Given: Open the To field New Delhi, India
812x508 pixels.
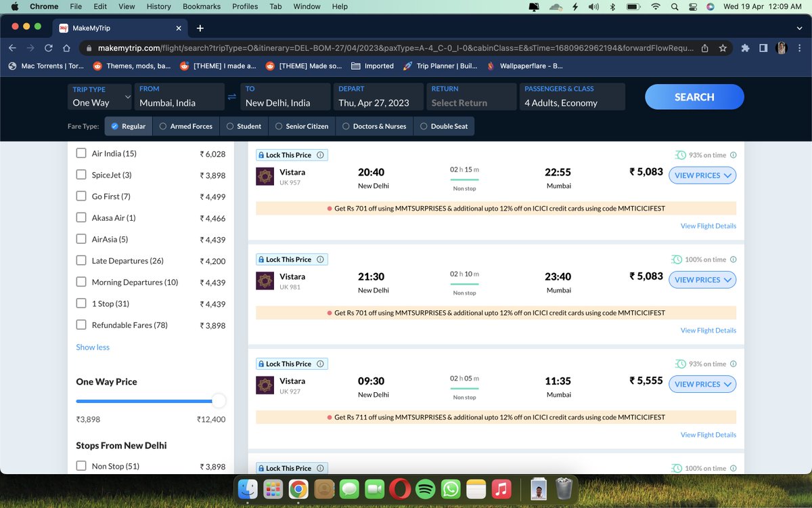Looking at the screenshot, I should point(286,97).
